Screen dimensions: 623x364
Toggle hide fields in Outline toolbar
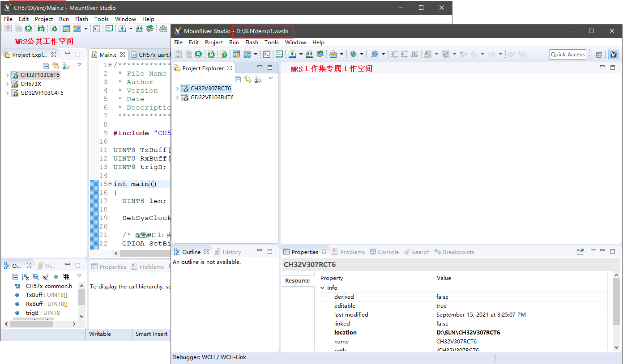click(x=36, y=277)
